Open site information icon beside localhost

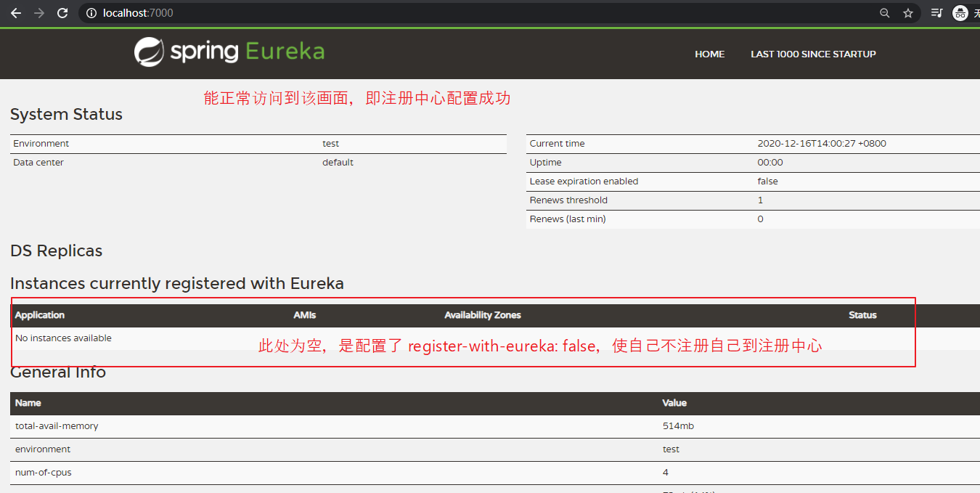(91, 13)
